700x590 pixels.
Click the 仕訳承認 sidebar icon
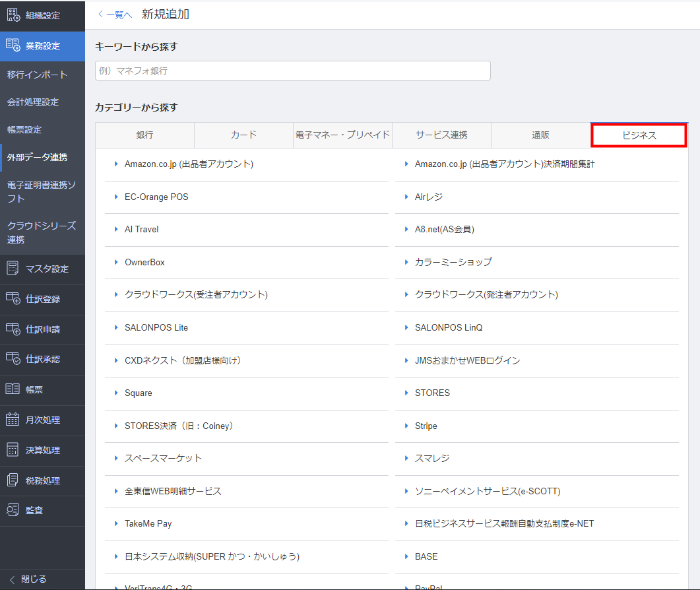tap(13, 358)
